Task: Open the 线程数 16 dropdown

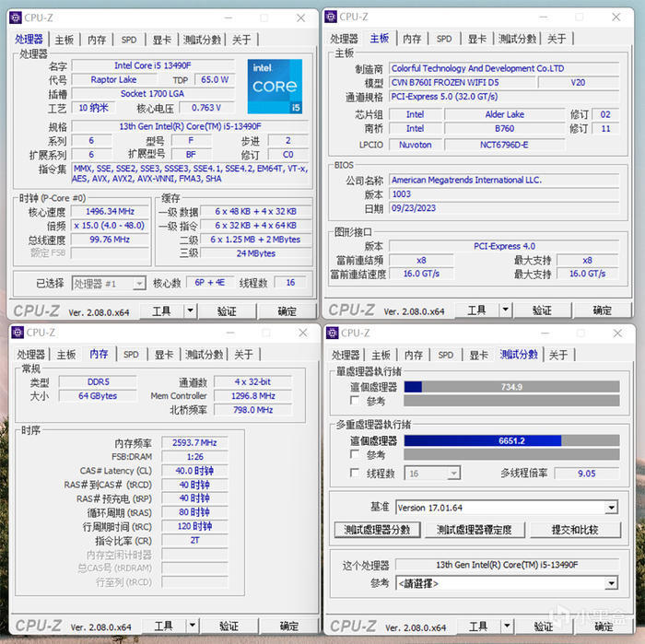Action: (x=453, y=474)
